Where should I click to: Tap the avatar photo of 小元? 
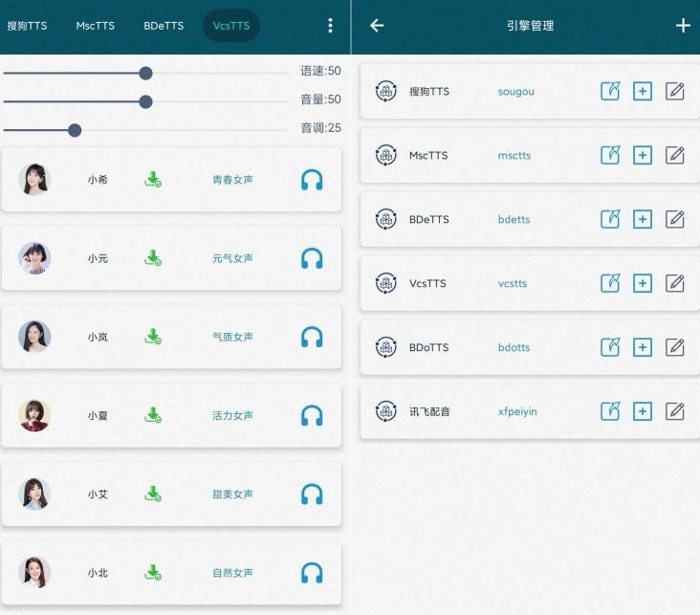(x=34, y=258)
